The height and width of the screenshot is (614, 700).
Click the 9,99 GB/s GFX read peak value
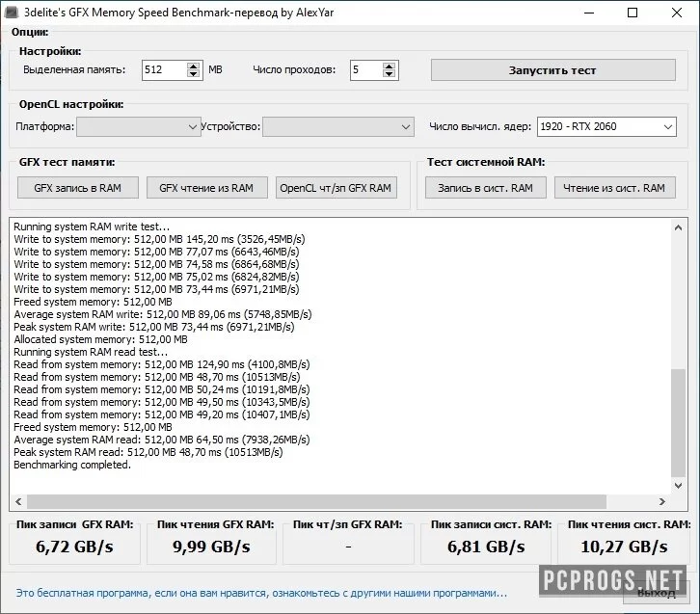click(x=211, y=547)
